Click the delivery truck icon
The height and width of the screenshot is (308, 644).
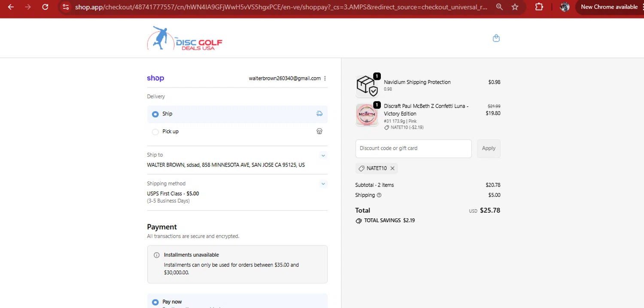(319, 114)
